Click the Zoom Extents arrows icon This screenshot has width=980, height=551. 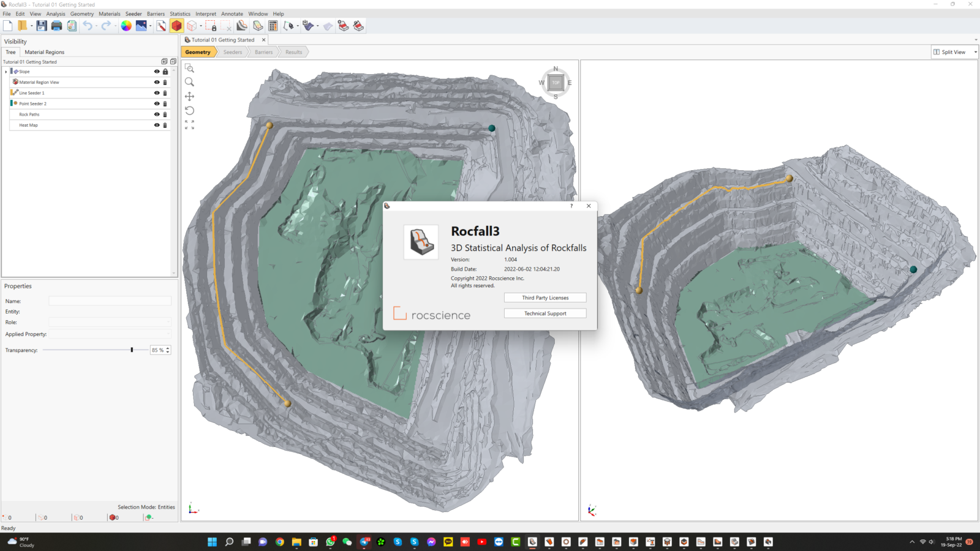tap(189, 125)
